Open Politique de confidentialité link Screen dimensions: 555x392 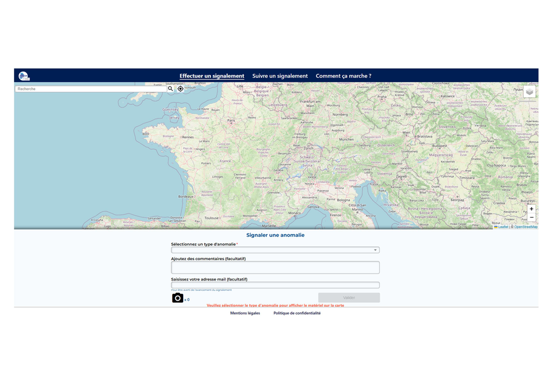[x=297, y=313]
